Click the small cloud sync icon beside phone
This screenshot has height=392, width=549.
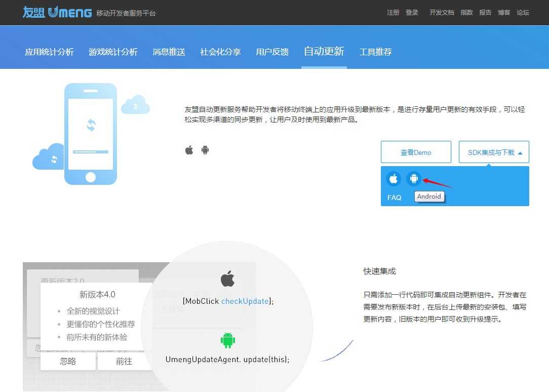click(x=136, y=105)
